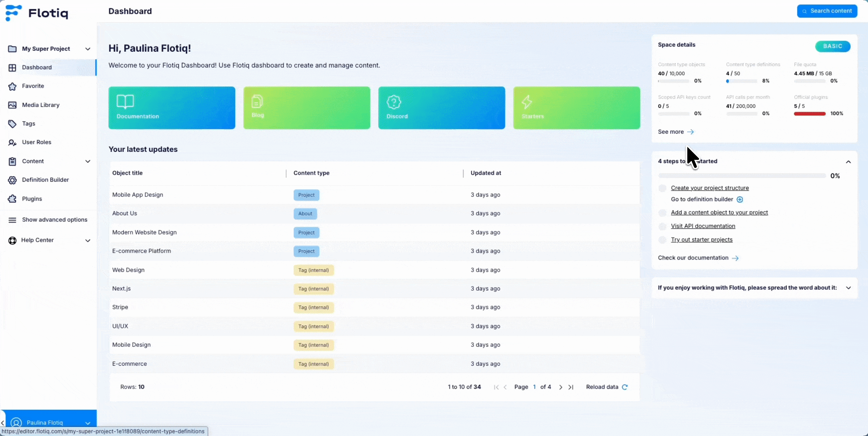Click the Documentation tile
The image size is (868, 436).
(172, 108)
